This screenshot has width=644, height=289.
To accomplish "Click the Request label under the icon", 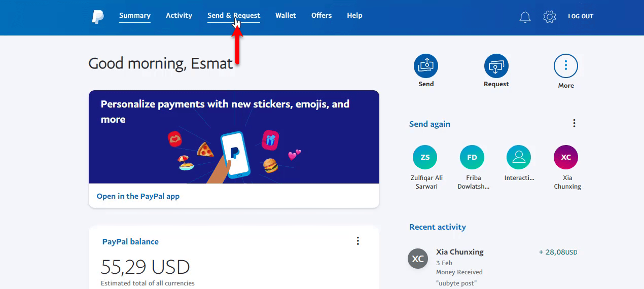I will click(x=496, y=84).
